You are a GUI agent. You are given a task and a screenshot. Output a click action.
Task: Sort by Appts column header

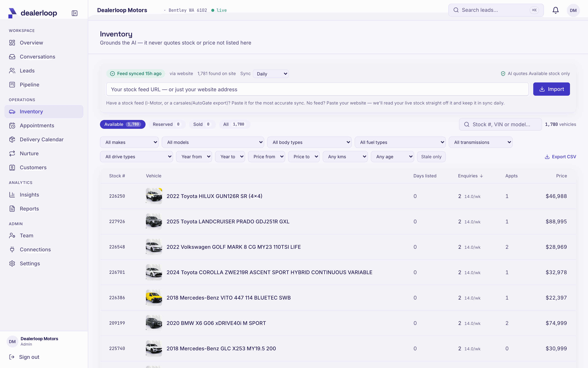tap(511, 176)
